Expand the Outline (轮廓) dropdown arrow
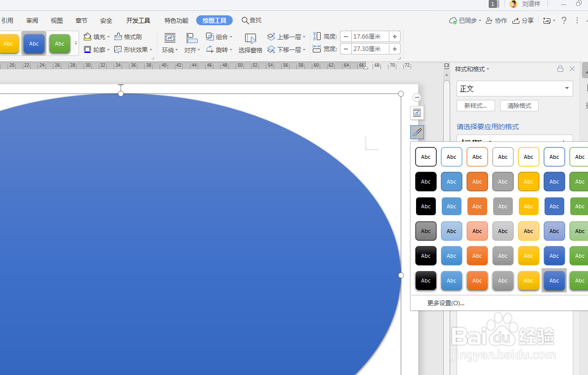The image size is (588, 375). [108, 49]
